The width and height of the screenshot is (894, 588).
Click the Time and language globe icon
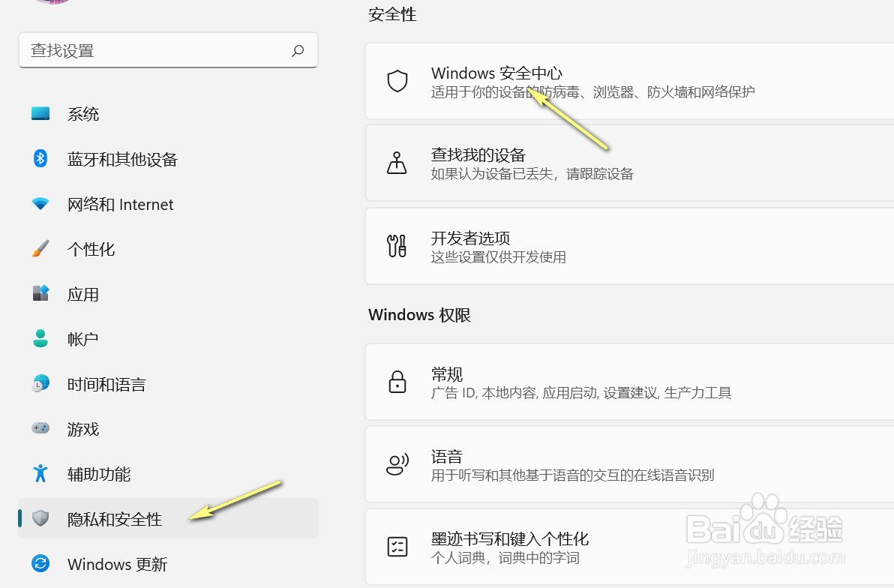[40, 383]
